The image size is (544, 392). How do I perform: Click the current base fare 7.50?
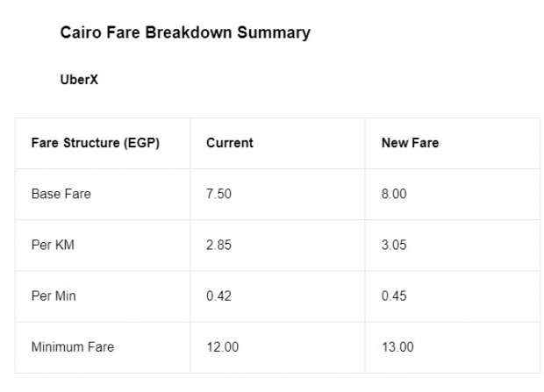(x=218, y=194)
